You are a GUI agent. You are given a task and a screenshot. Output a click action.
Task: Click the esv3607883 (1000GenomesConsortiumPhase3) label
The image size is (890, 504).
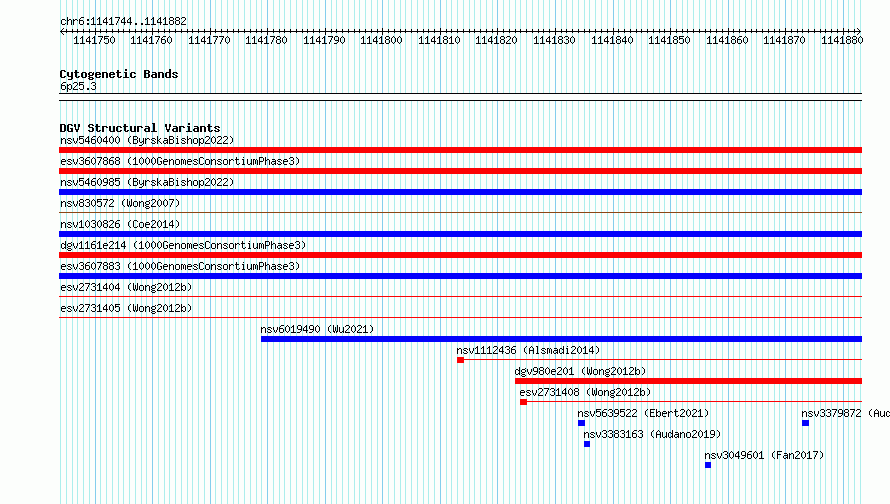(x=180, y=266)
